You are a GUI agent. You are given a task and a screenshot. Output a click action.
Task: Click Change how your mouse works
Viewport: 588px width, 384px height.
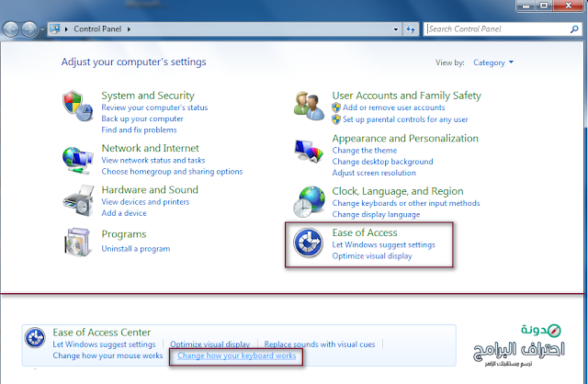click(107, 356)
